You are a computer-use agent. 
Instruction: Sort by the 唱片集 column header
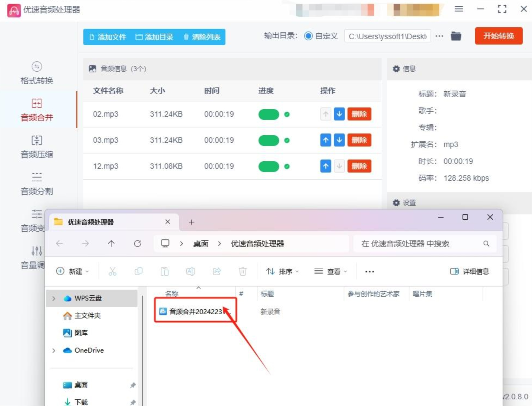pos(422,294)
